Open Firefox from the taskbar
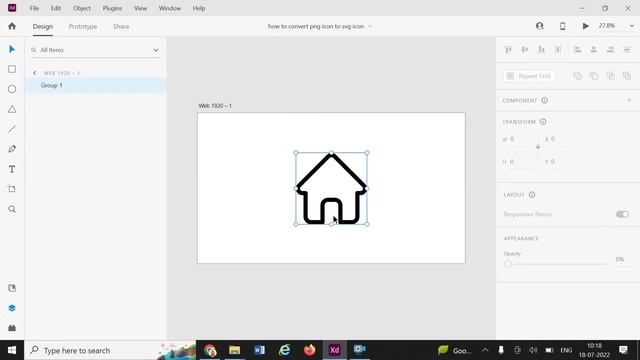 (x=309, y=350)
